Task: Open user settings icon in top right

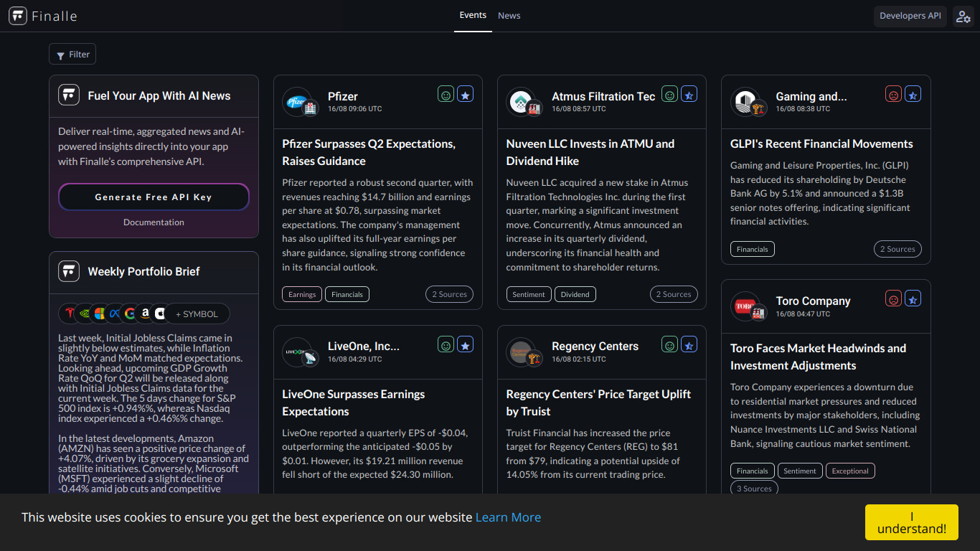Action: tap(963, 16)
